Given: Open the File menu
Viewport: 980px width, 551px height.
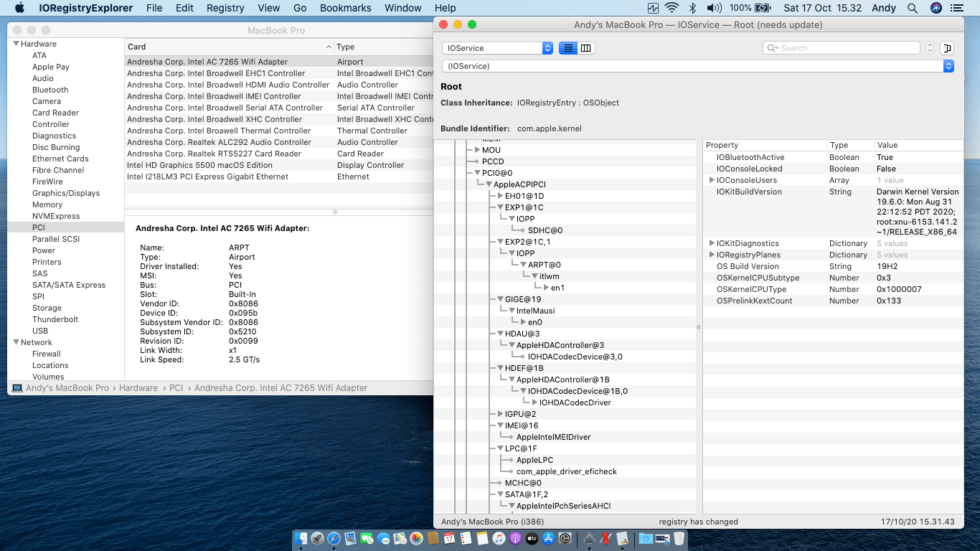Looking at the screenshot, I should click(154, 8).
